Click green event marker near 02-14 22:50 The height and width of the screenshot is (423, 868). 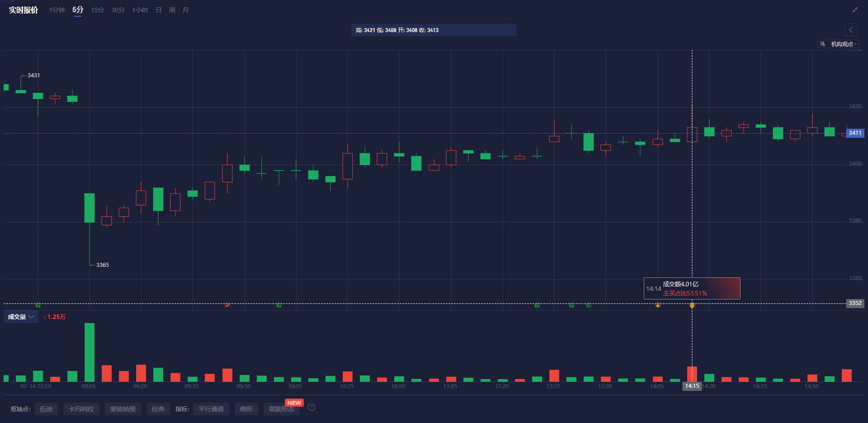(38, 305)
